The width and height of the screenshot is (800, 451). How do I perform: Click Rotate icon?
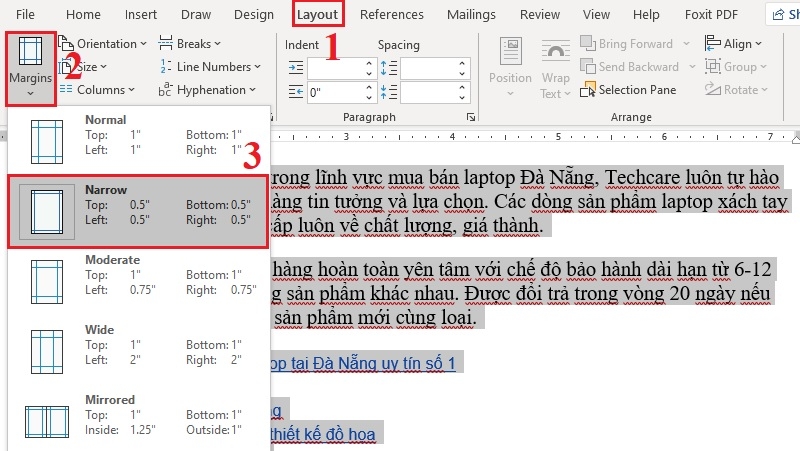(x=712, y=89)
